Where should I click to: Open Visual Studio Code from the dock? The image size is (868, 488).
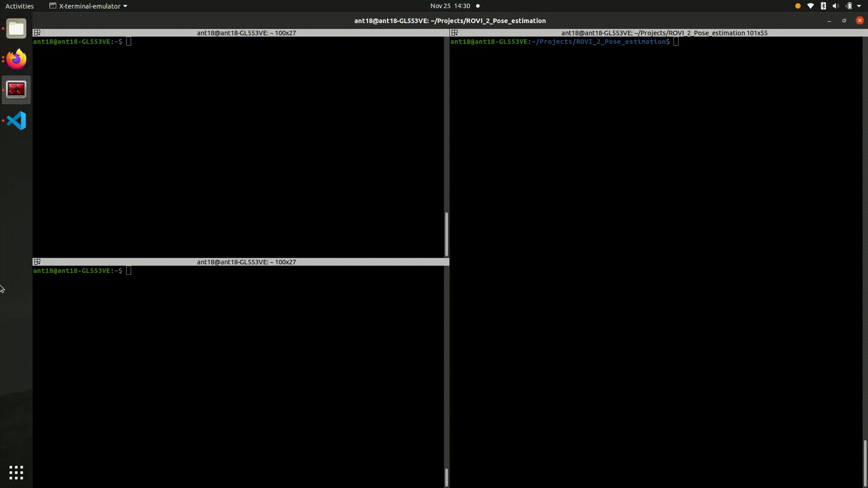(x=16, y=121)
